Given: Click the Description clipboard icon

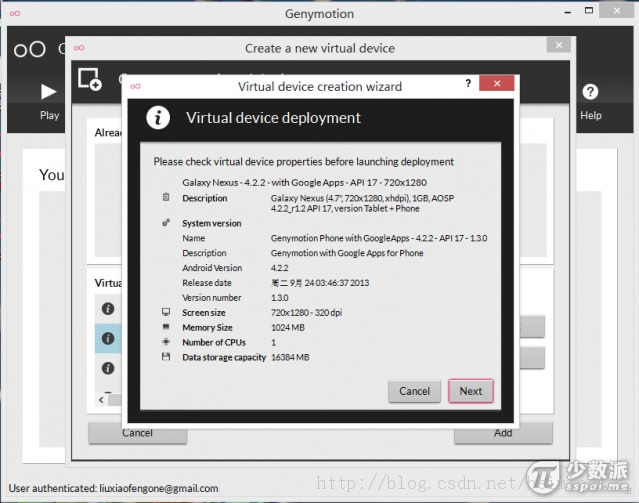Looking at the screenshot, I should 166,197.
